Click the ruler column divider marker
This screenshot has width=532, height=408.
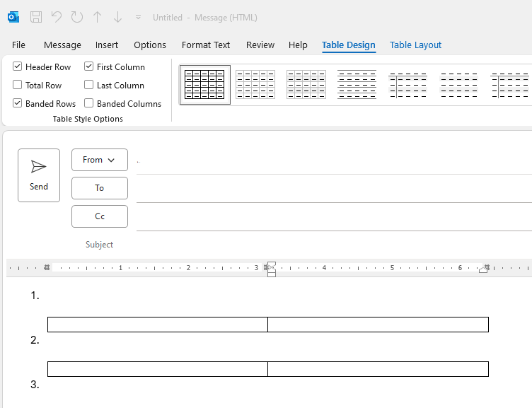coord(267,267)
